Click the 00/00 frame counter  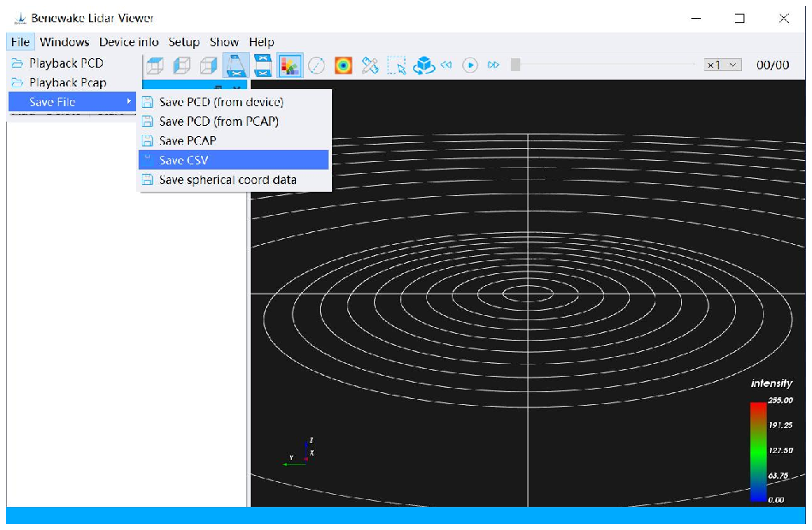pos(773,65)
